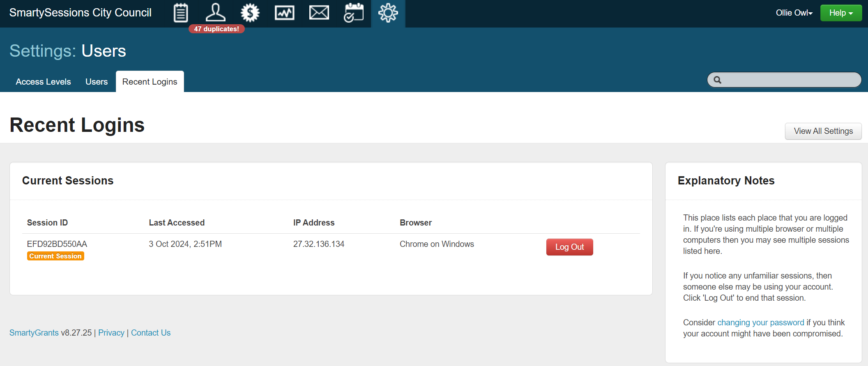Open the green Help dropdown
The width and height of the screenshot is (868, 366).
point(840,13)
